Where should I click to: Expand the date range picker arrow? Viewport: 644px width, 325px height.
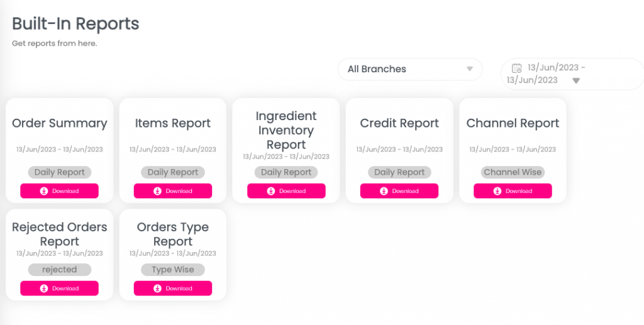click(x=576, y=80)
